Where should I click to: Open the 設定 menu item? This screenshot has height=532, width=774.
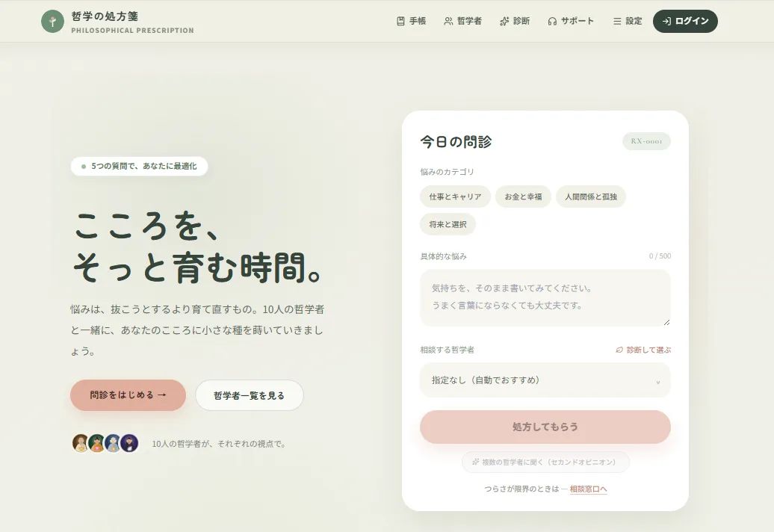tap(628, 21)
